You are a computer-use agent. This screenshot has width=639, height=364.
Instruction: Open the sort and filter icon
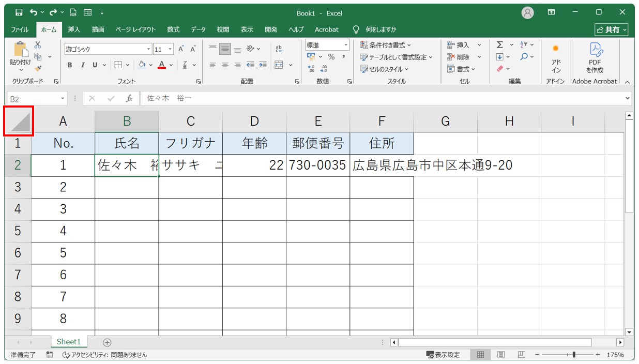coord(524,45)
